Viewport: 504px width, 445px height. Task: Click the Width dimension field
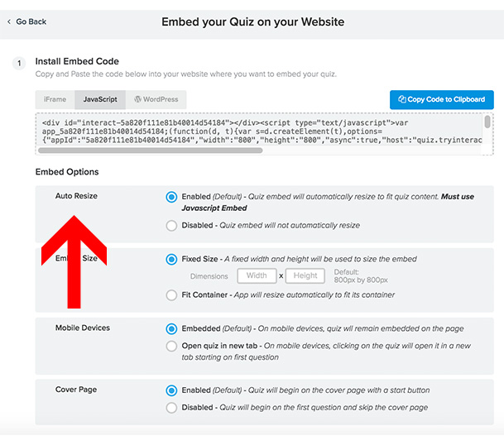[x=257, y=275]
